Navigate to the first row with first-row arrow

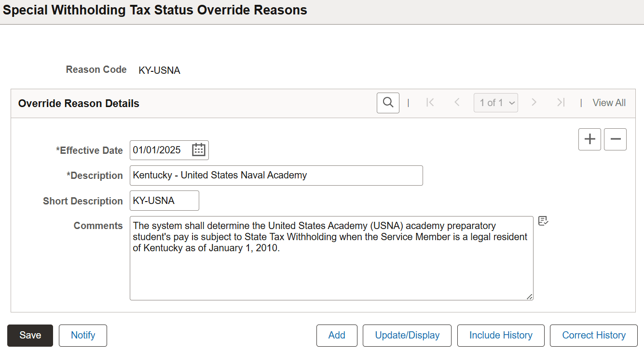pyautogui.click(x=430, y=102)
